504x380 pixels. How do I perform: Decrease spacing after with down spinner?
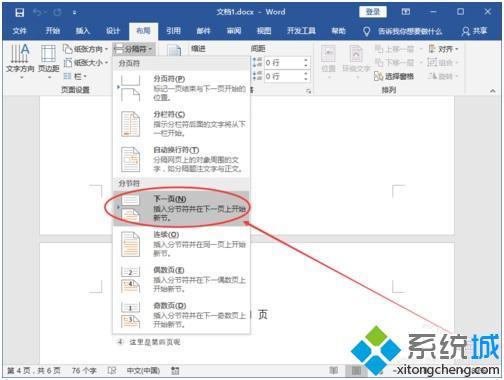click(x=306, y=79)
